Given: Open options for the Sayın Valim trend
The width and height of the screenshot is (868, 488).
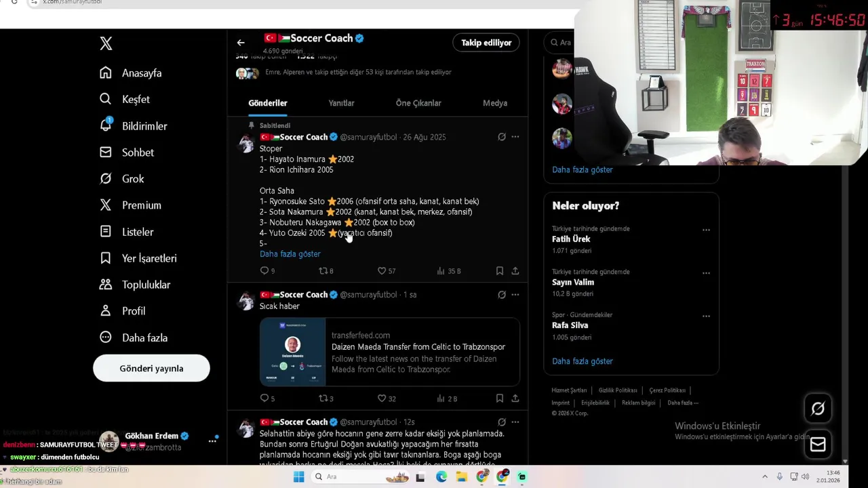Looking at the screenshot, I should pyautogui.click(x=706, y=273).
